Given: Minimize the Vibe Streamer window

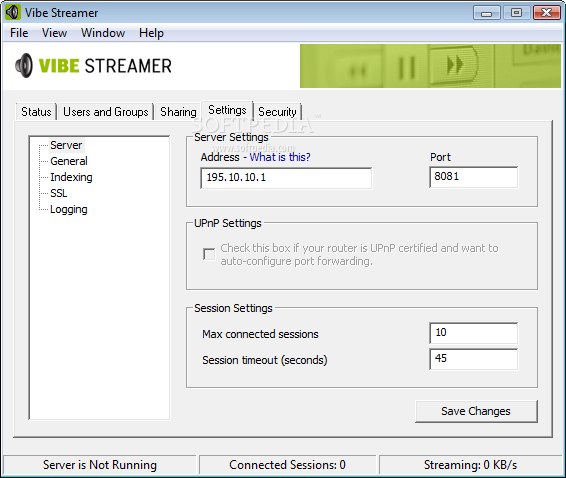Looking at the screenshot, I should [x=487, y=13].
